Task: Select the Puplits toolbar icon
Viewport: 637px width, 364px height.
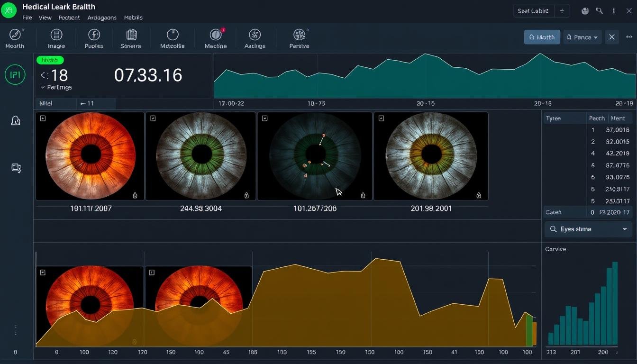Action: [x=94, y=39]
